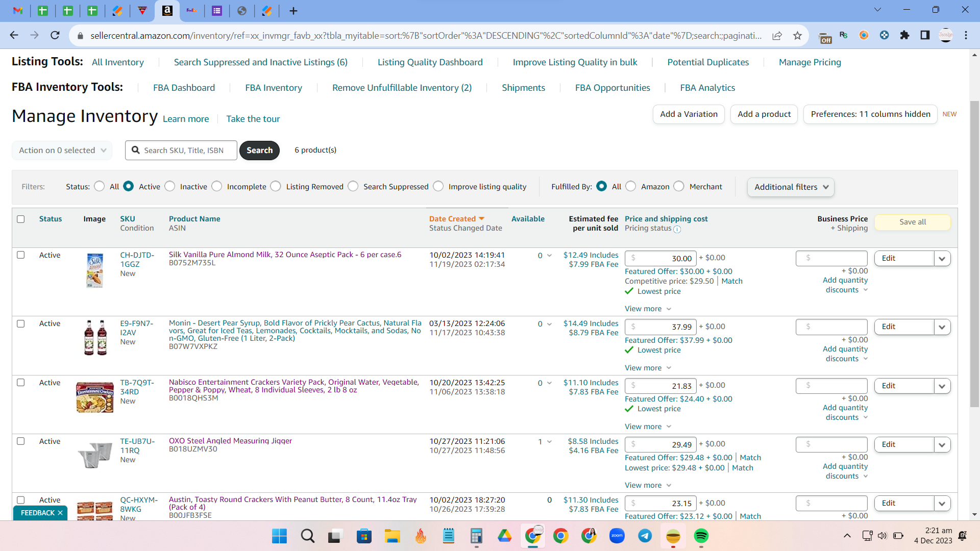Select the Incomplete status filter
The height and width of the screenshot is (551, 980).
click(x=217, y=186)
